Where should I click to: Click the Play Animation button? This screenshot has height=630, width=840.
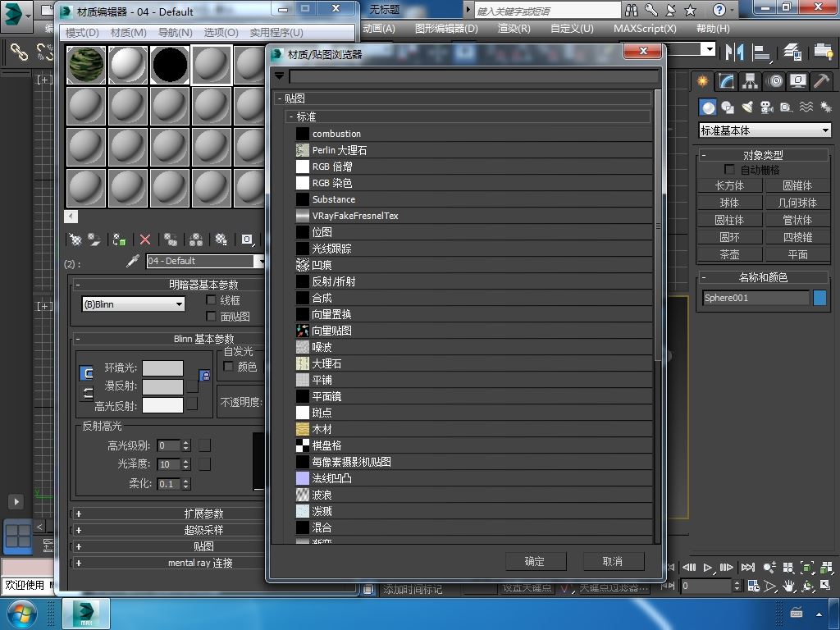708,568
